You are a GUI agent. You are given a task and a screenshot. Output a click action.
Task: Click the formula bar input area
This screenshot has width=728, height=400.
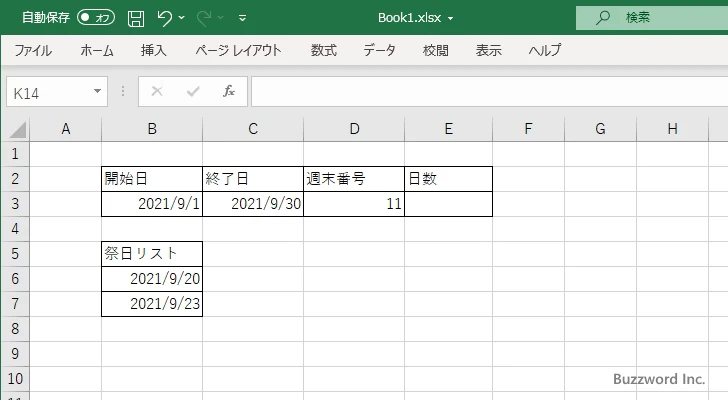tap(490, 92)
